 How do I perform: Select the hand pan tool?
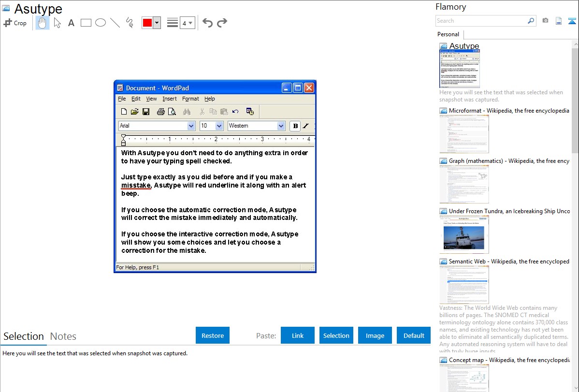[x=42, y=23]
